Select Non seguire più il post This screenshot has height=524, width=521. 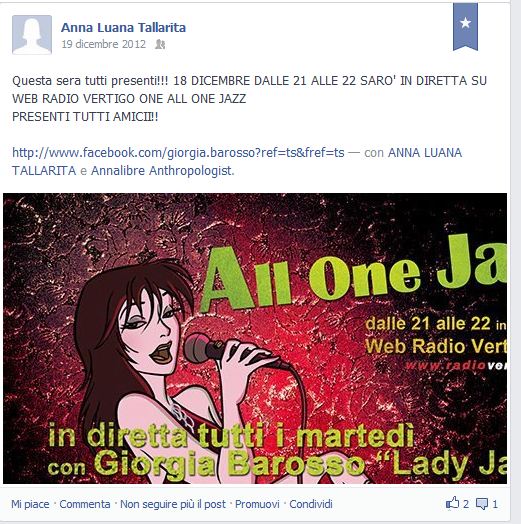click(173, 504)
